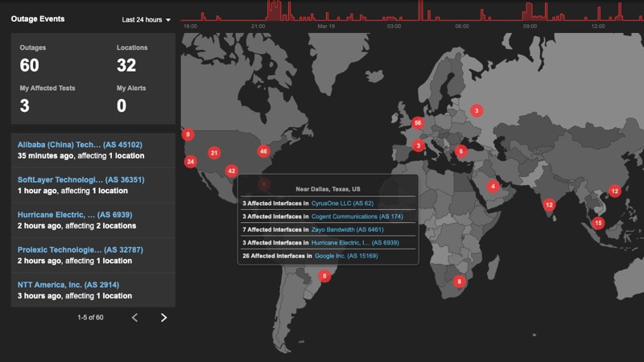This screenshot has height=362, width=644.
Task: Click the 21:00 spike on outage timeline
Action: (274, 10)
